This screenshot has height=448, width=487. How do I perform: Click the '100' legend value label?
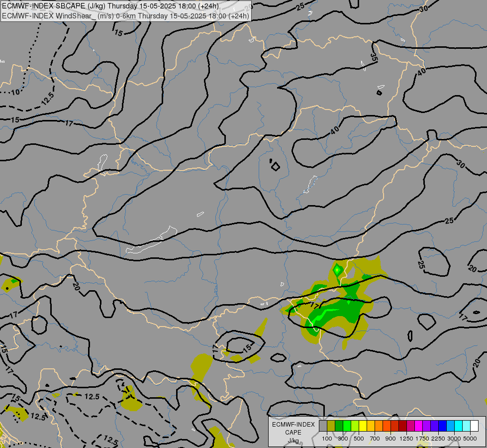point(327,439)
